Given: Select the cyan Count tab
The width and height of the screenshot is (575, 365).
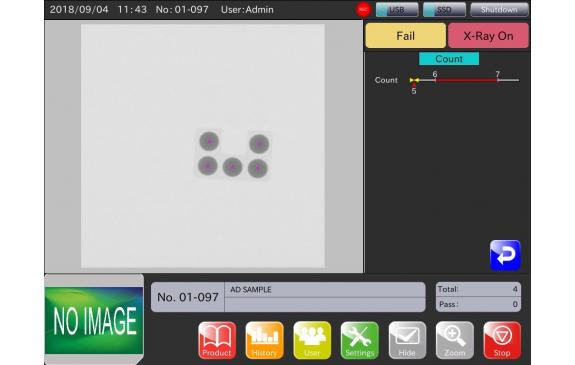Looking at the screenshot, I should [449, 59].
